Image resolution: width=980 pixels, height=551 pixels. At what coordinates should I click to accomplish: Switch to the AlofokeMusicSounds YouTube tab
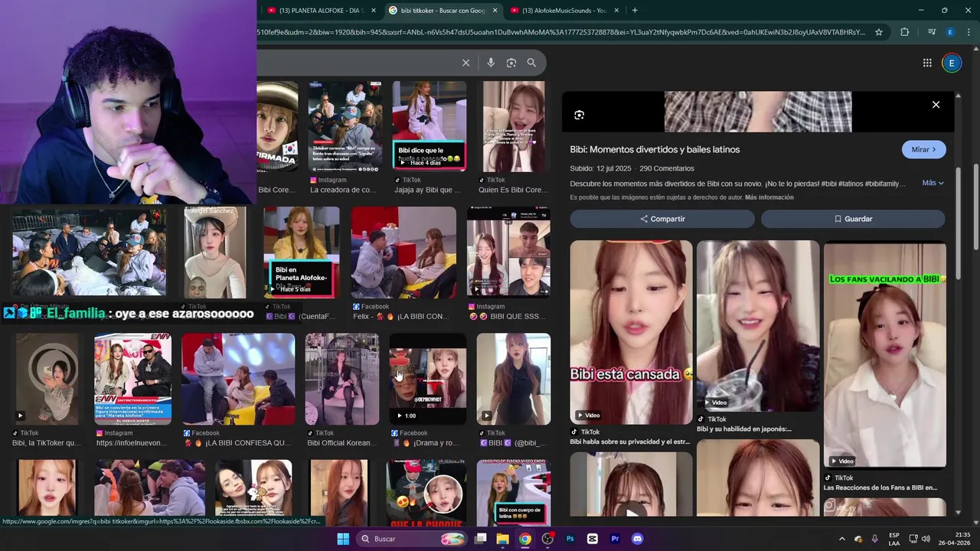coord(563,10)
